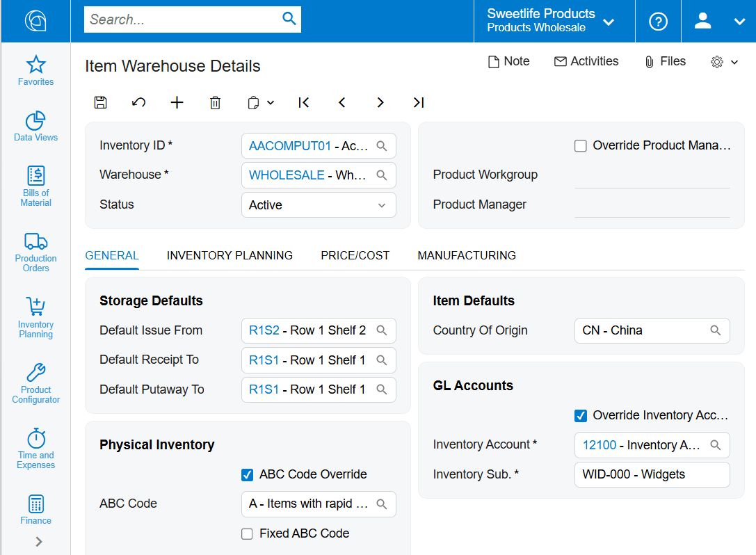The height and width of the screenshot is (555, 756).
Task: Insert a new record with the plus icon
Action: [177, 102]
